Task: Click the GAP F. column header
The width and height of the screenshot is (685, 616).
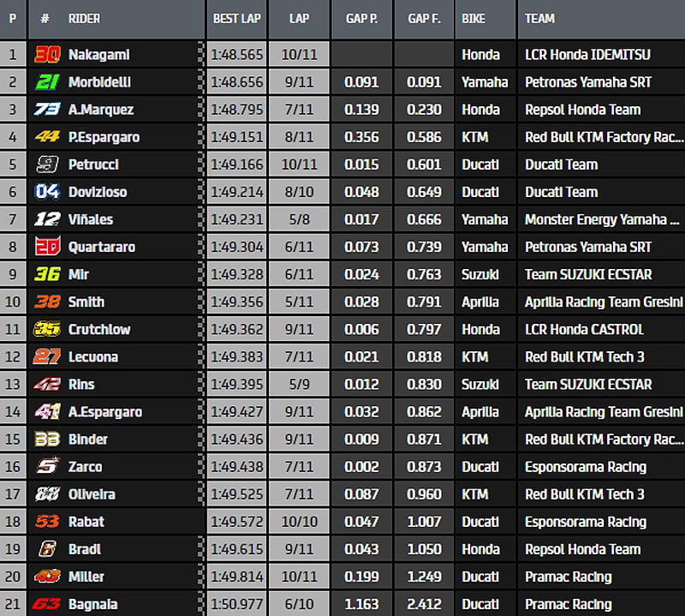Action: point(424,18)
